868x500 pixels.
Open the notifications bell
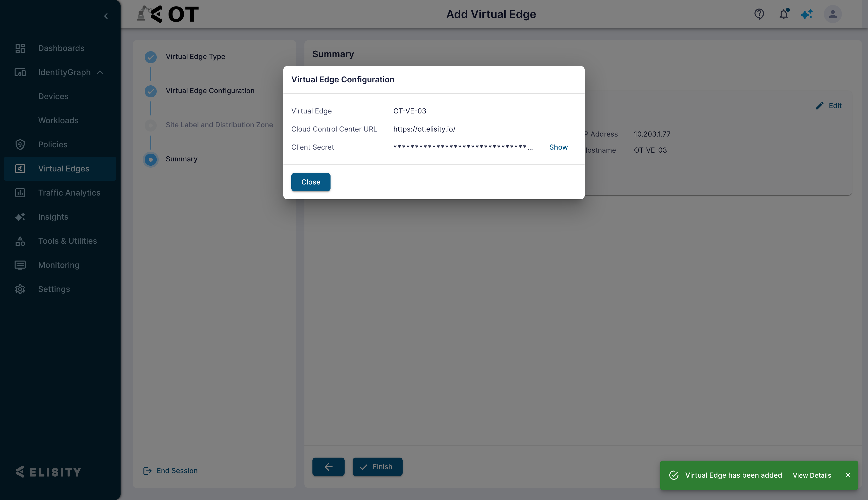[783, 14]
